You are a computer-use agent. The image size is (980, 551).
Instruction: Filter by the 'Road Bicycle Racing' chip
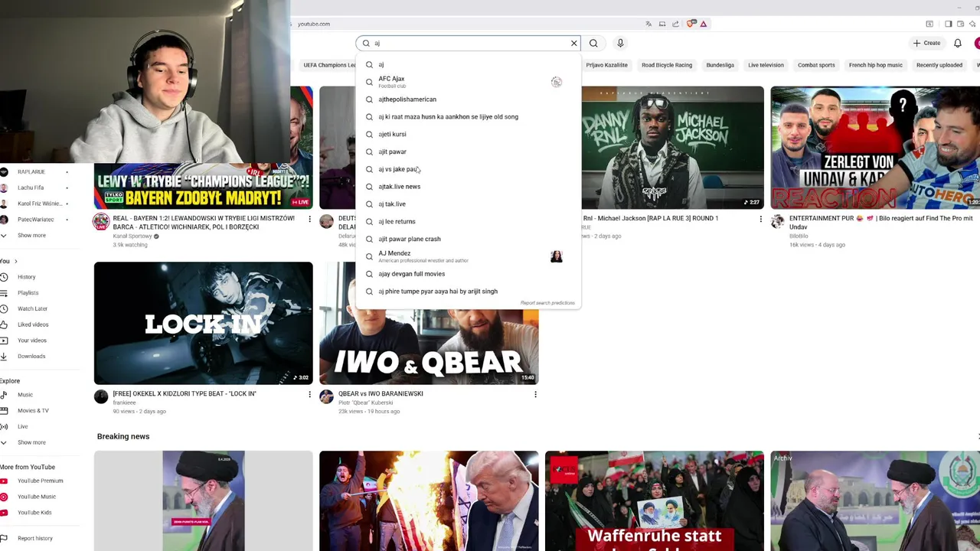coord(667,65)
